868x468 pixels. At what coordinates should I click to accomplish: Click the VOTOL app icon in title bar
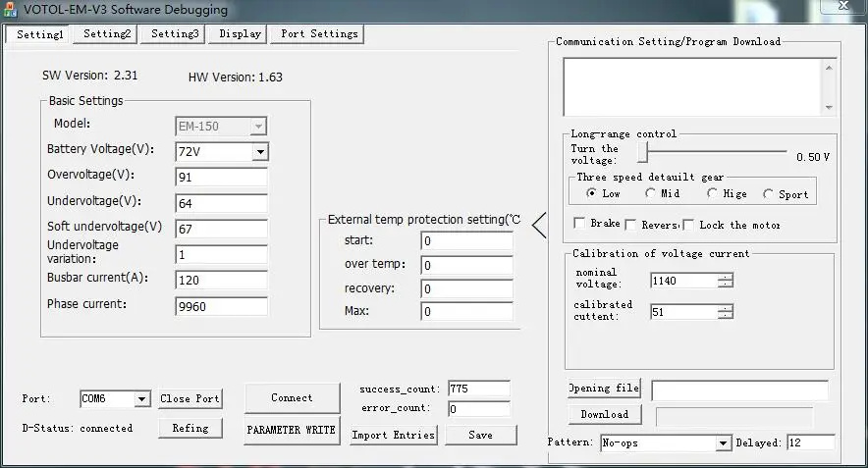10,10
